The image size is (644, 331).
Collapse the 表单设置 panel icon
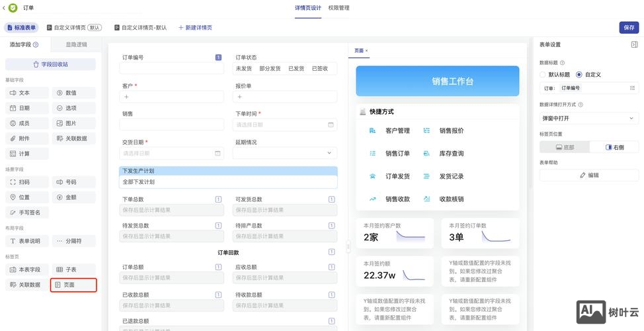click(634, 44)
